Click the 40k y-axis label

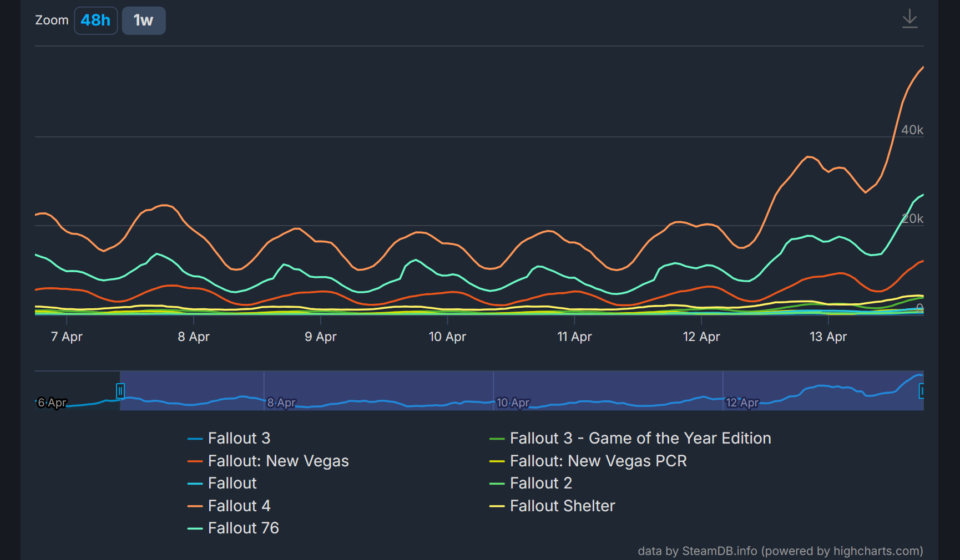click(912, 130)
